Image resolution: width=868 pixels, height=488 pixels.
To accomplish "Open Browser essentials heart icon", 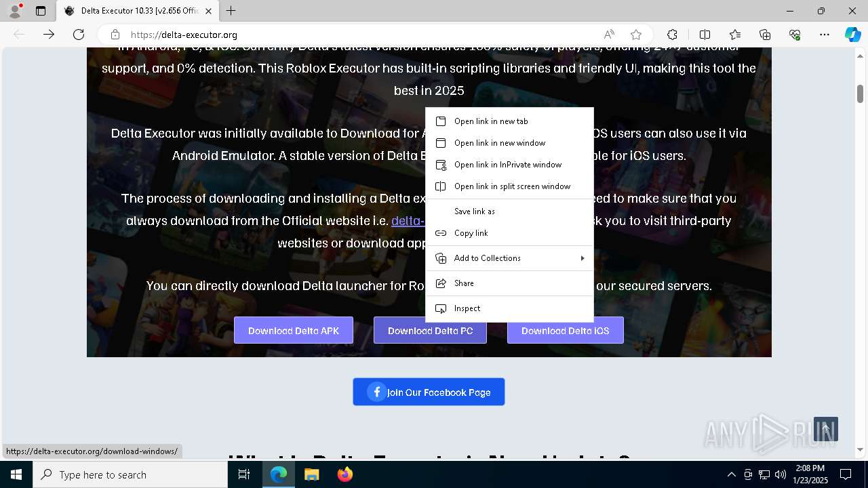I will [x=795, y=35].
